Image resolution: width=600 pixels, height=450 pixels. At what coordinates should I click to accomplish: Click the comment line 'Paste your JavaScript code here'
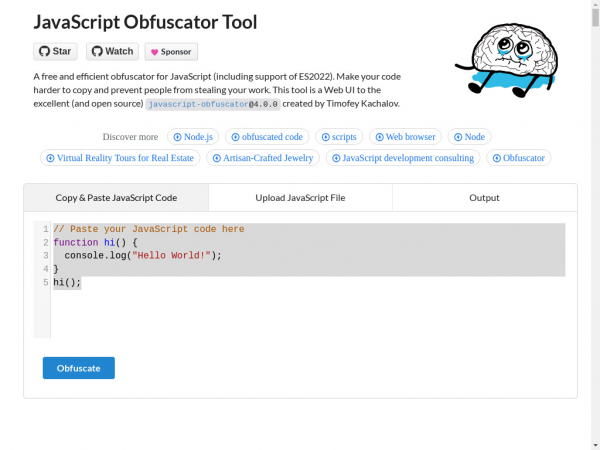pos(149,229)
